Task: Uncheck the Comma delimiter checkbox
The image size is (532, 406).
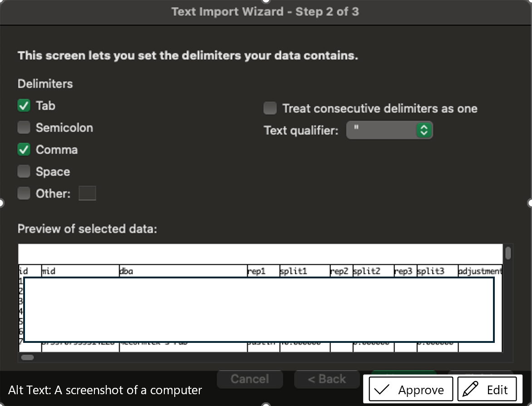Action: point(24,149)
